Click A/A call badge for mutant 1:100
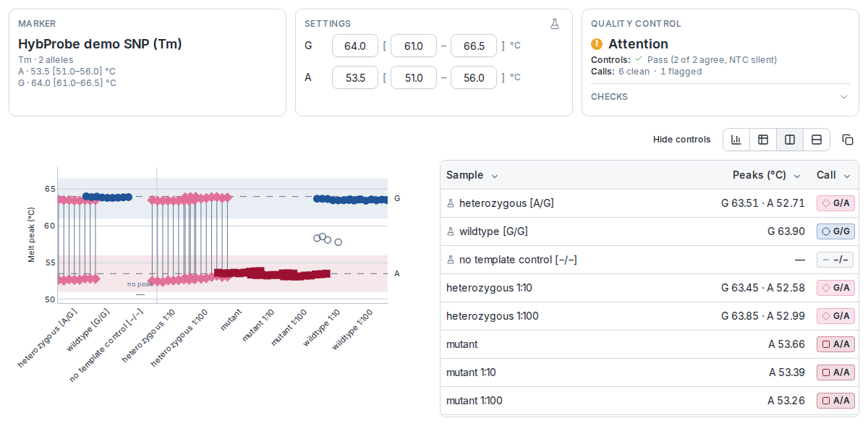The image size is (868, 426). 835,401
